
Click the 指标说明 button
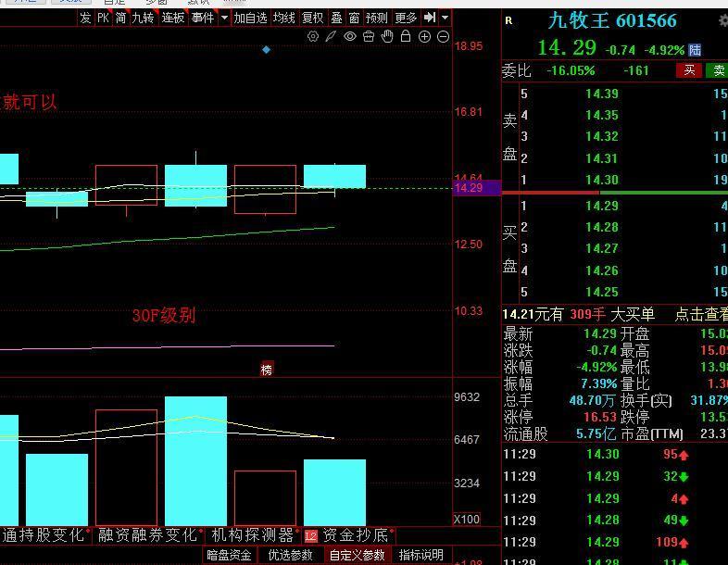420,555
